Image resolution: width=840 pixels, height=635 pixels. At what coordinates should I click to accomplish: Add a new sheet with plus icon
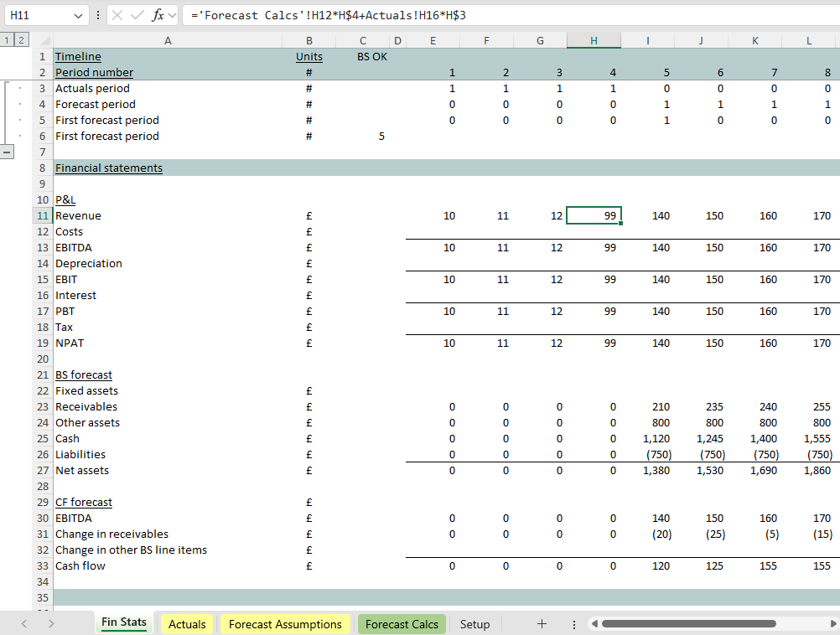coord(542,624)
